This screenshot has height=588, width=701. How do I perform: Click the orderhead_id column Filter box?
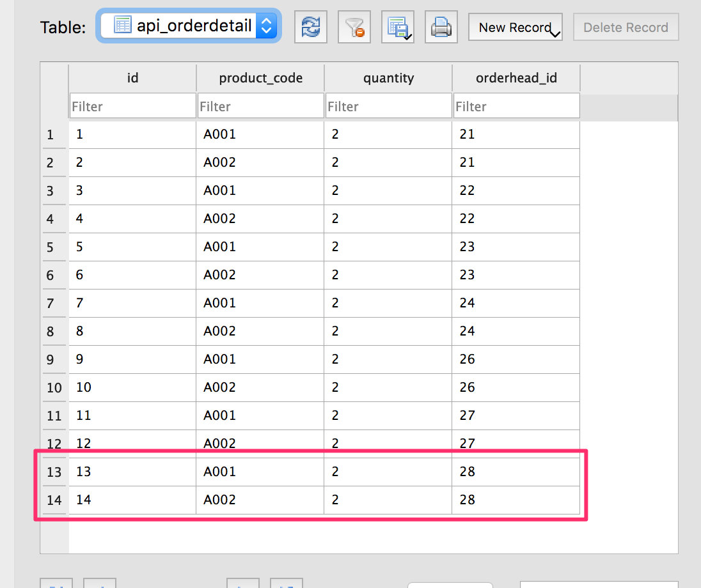516,106
